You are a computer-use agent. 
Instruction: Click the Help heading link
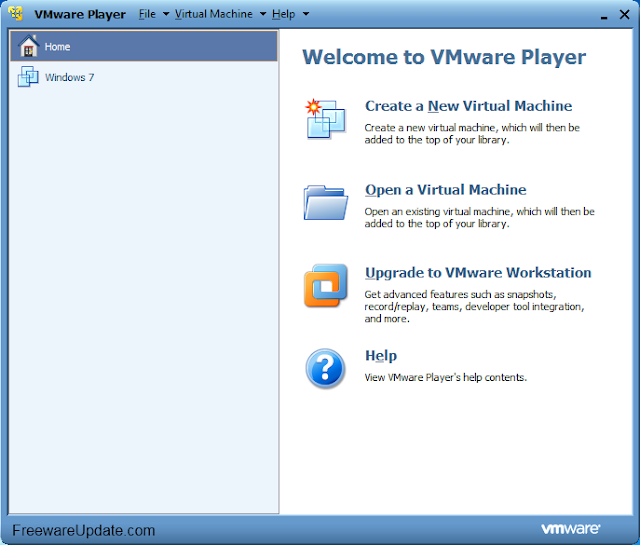click(x=381, y=356)
